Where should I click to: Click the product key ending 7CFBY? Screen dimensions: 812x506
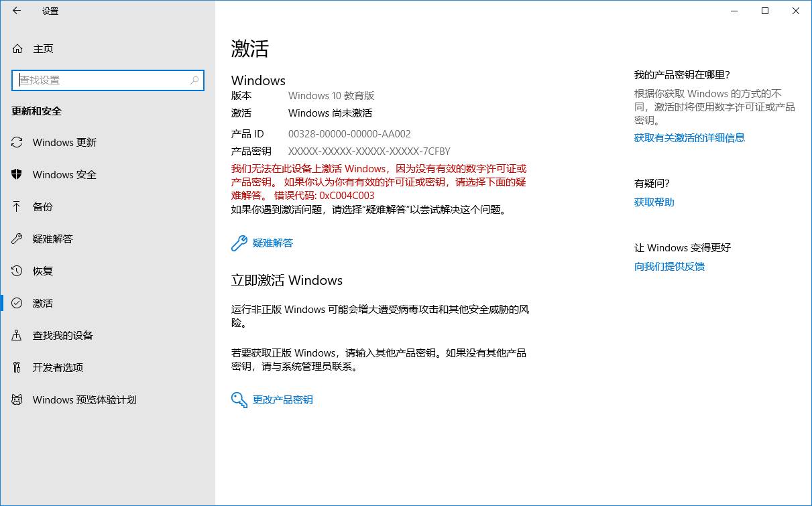[x=369, y=151]
